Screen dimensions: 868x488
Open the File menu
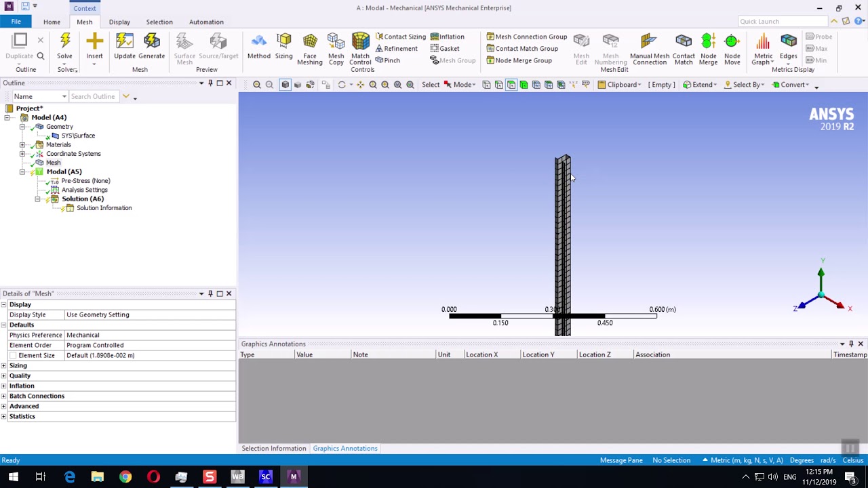click(16, 22)
